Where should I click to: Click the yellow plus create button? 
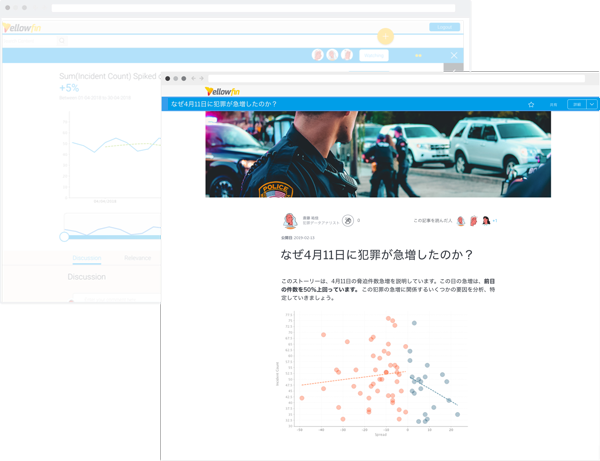point(385,36)
